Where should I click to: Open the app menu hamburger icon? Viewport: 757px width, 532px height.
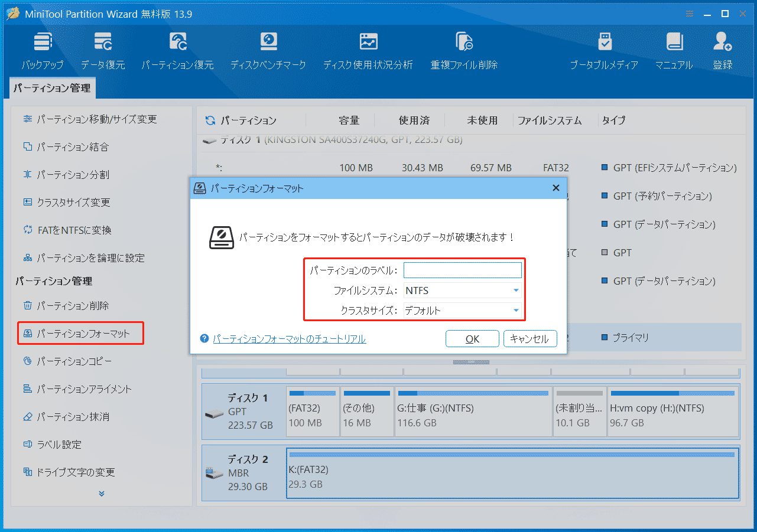tap(690, 14)
